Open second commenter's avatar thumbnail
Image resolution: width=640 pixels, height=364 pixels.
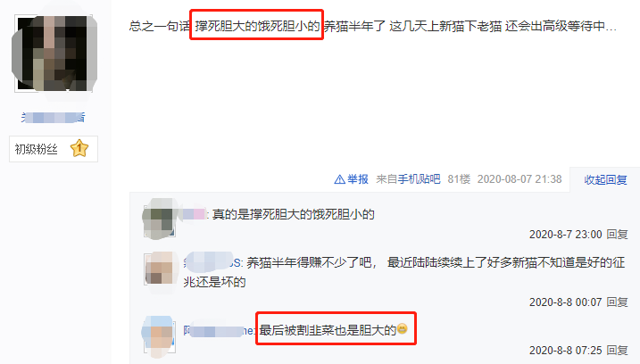(x=160, y=269)
